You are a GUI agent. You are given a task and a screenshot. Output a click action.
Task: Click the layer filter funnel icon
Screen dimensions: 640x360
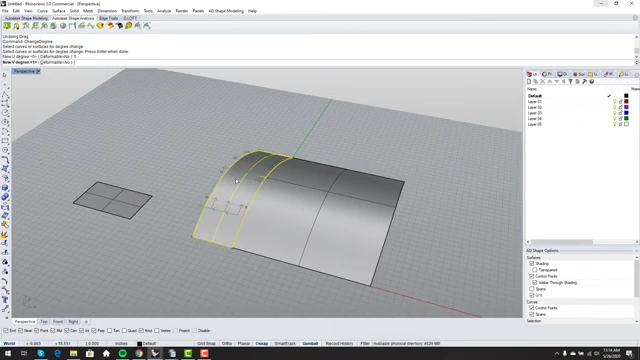pyautogui.click(x=571, y=82)
